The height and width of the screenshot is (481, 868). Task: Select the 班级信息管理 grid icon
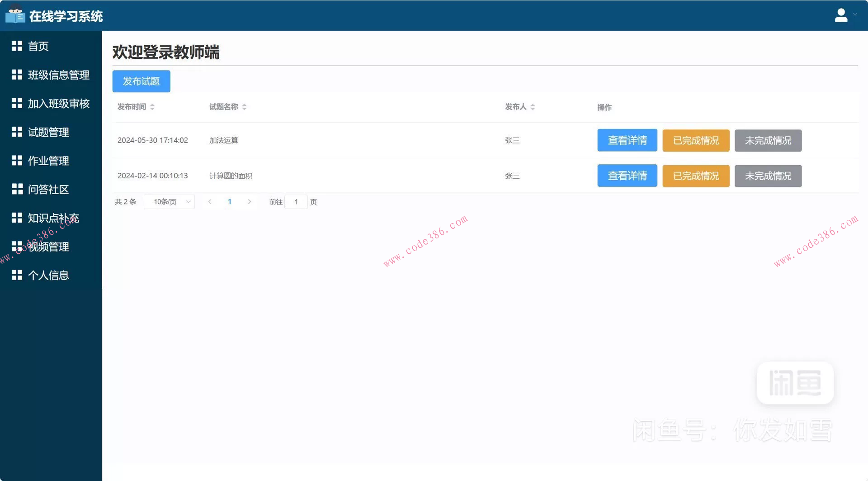(16, 74)
